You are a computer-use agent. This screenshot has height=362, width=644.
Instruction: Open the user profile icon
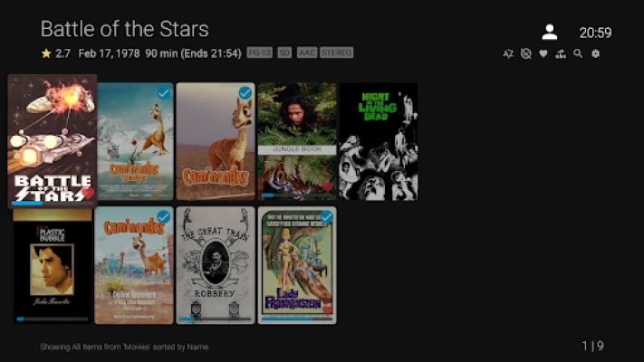coord(550,32)
